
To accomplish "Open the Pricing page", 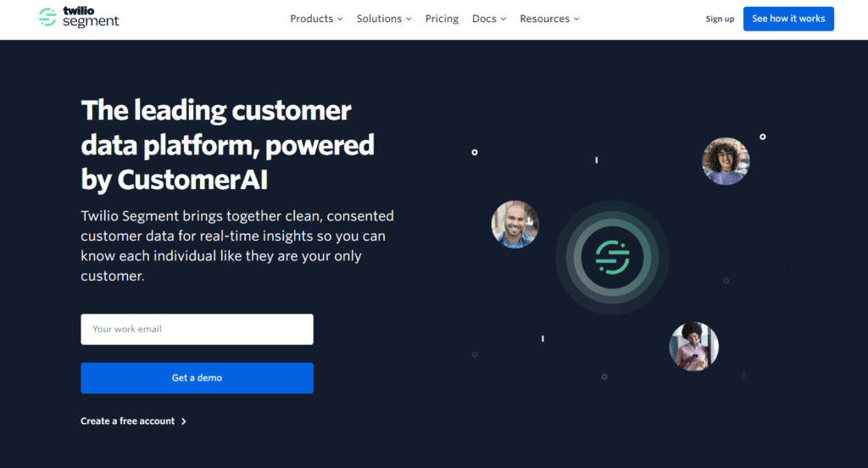I will [442, 19].
